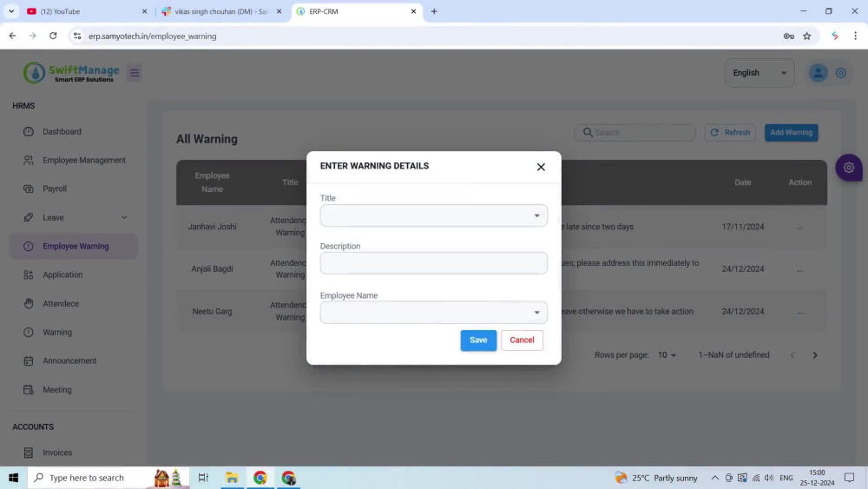Open the tab search dropdown arrow
The image size is (868, 489).
click(x=11, y=11)
